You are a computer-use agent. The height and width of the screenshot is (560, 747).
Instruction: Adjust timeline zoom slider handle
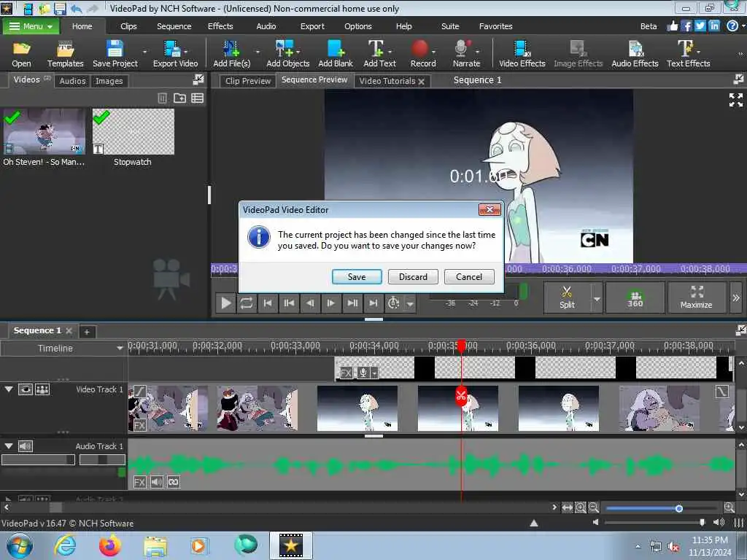[x=679, y=508]
